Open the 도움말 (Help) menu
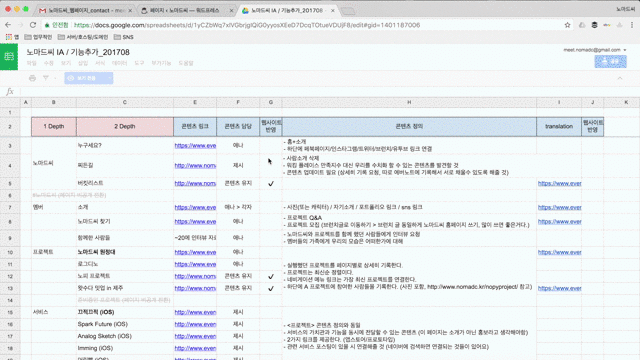 tap(186, 63)
